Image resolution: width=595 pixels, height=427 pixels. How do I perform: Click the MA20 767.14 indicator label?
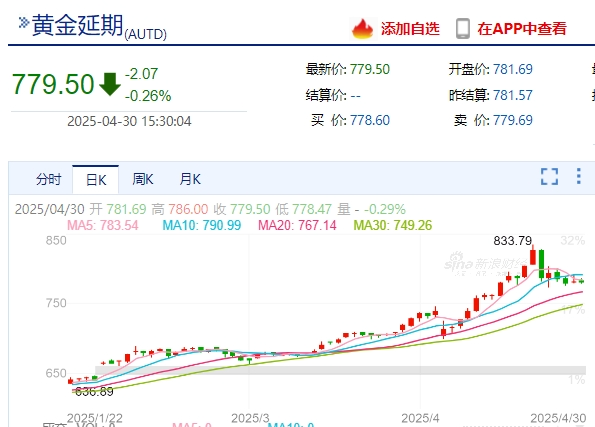click(297, 225)
